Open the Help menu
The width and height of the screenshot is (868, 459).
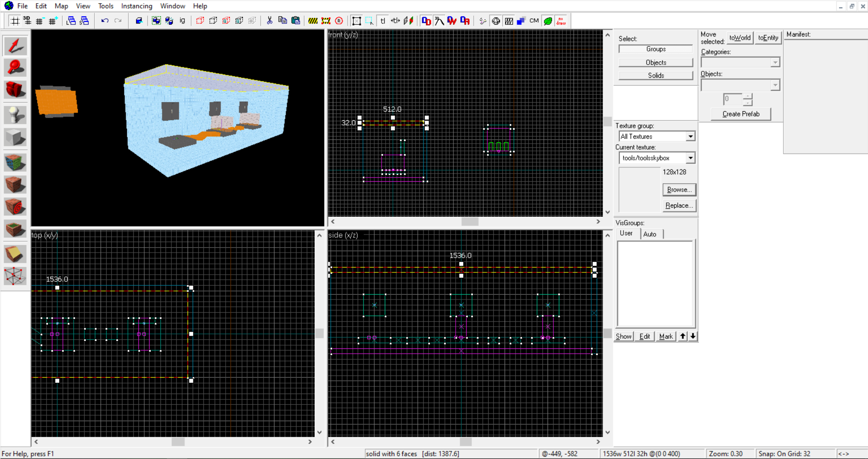point(200,6)
